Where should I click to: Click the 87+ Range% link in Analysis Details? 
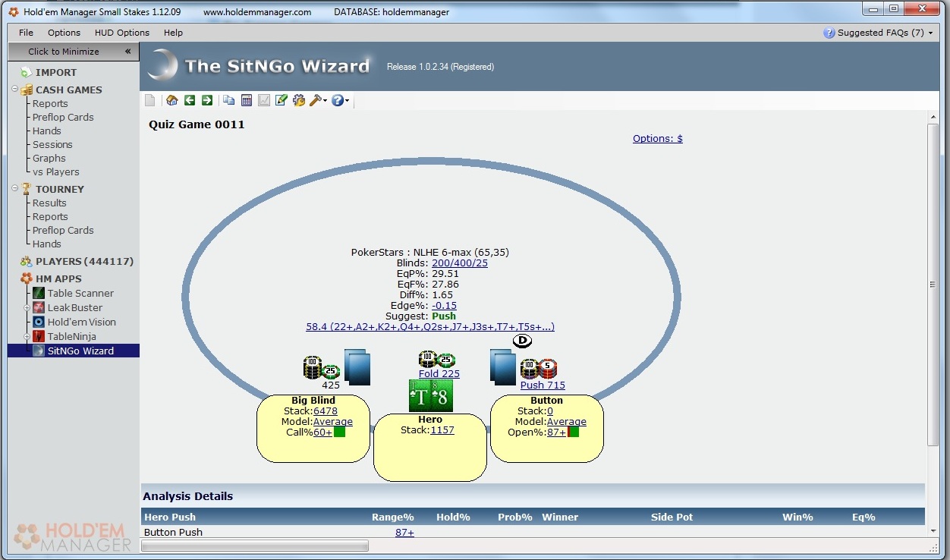404,533
